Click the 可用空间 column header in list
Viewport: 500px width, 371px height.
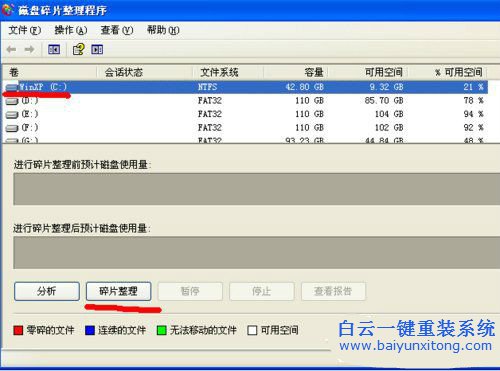tap(369, 72)
